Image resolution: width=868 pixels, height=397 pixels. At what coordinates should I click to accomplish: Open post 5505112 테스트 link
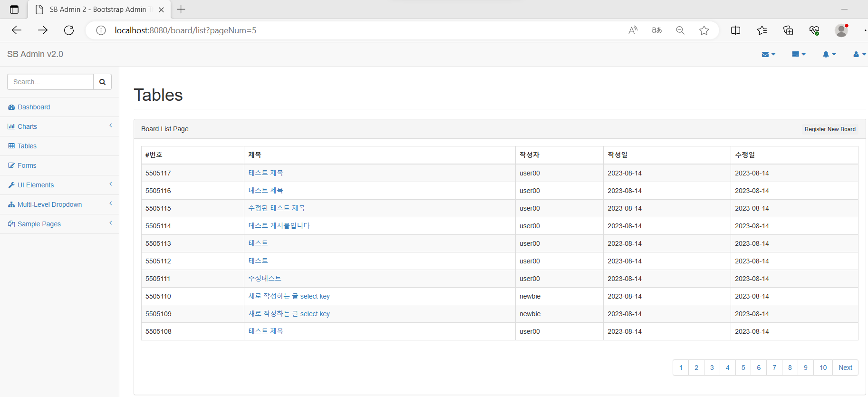coord(258,261)
